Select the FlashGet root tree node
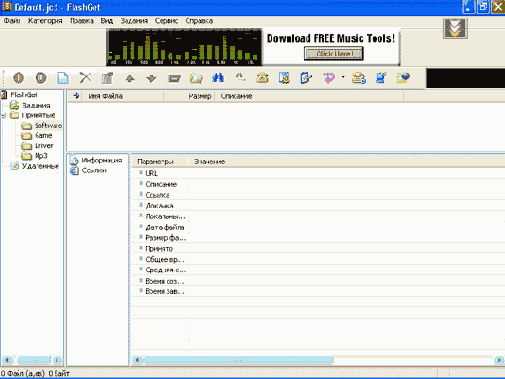Image resolution: width=505 pixels, height=379 pixels. click(24, 95)
